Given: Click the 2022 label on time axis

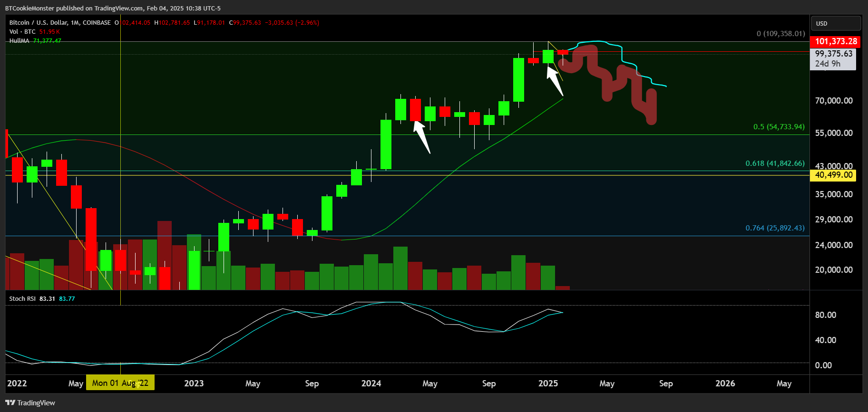Looking at the screenshot, I should (17, 383).
